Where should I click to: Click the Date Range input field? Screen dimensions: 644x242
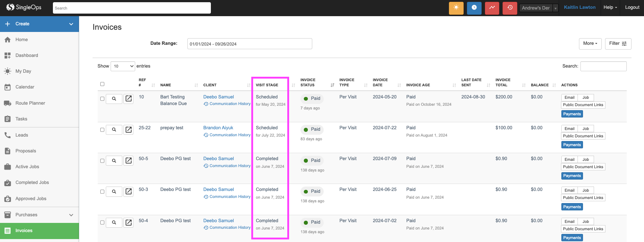249,44
